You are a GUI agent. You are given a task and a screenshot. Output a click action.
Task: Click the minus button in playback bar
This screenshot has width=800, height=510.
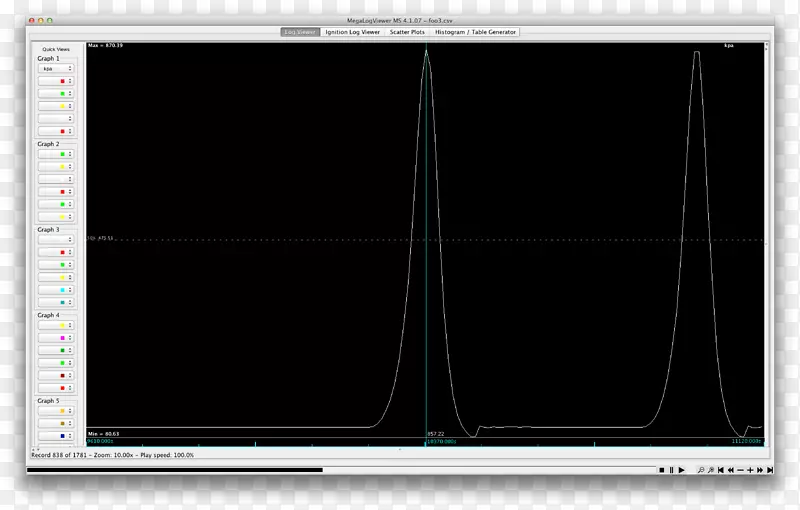(740, 469)
